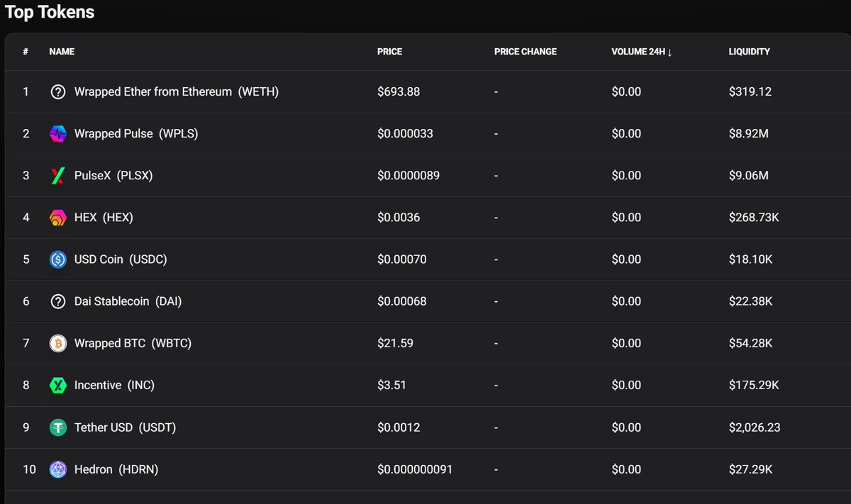Click the Top Tokens heading
The width and height of the screenshot is (851, 504).
[49, 12]
